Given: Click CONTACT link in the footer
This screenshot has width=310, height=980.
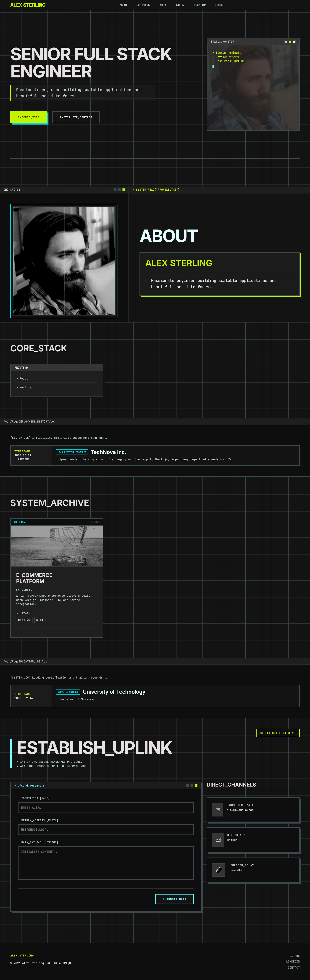Looking at the screenshot, I should (294, 967).
